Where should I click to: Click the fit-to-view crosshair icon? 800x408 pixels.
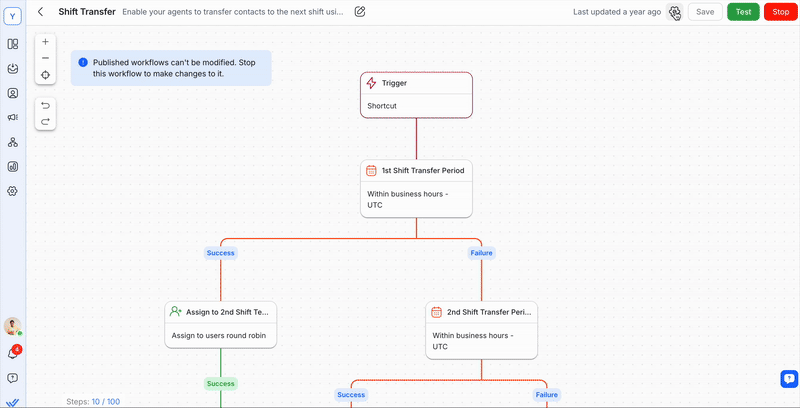point(45,75)
